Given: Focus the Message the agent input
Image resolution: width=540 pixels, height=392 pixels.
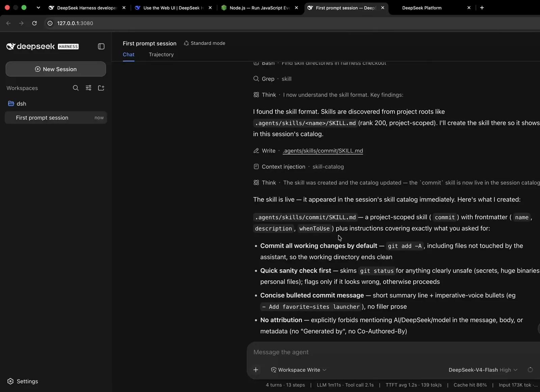Looking at the screenshot, I should pyautogui.click(x=393, y=352).
